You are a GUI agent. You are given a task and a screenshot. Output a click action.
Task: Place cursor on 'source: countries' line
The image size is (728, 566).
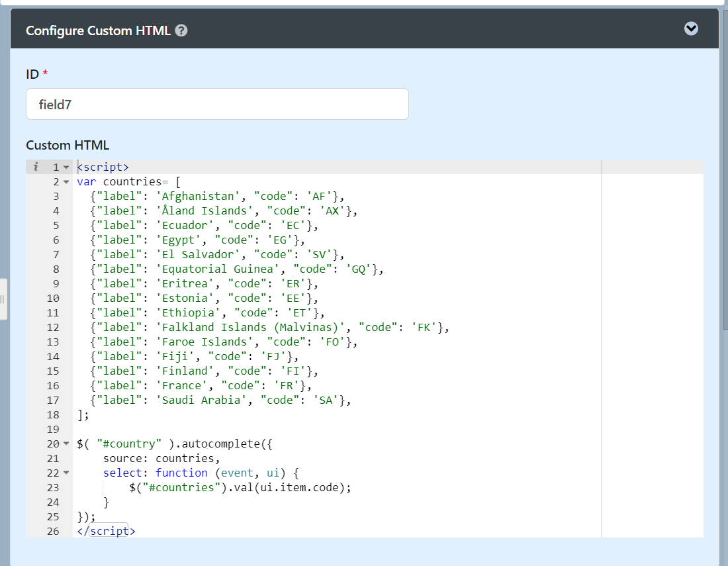tap(161, 458)
